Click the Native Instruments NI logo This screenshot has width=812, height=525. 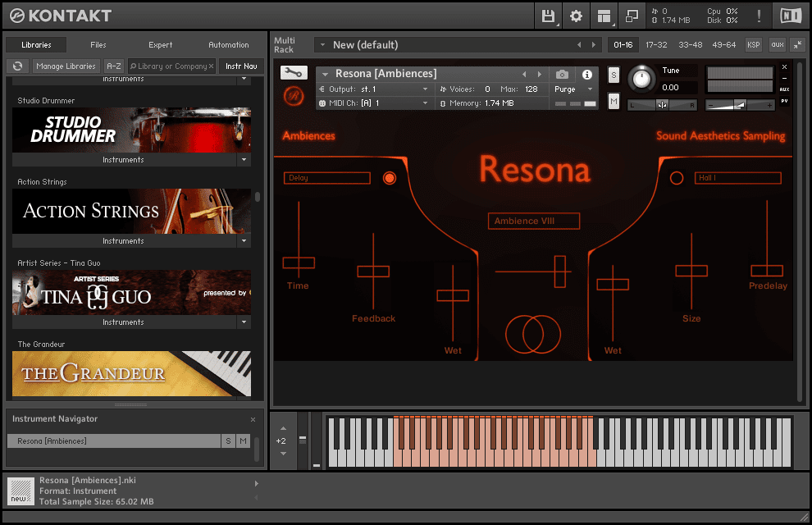click(790, 16)
